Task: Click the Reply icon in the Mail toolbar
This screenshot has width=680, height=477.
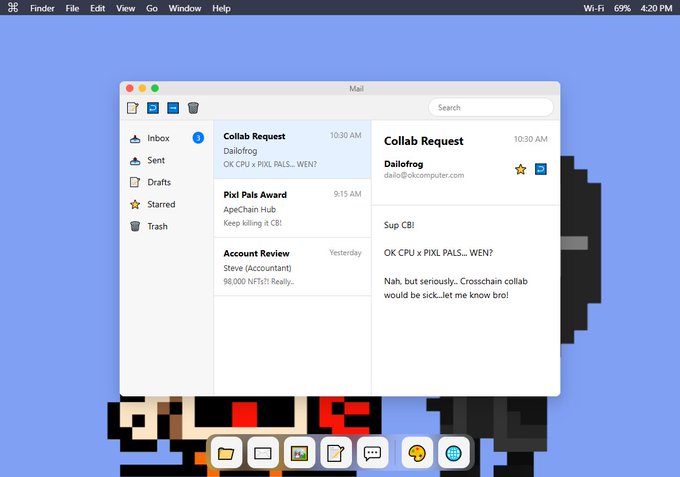Action: pyautogui.click(x=153, y=108)
